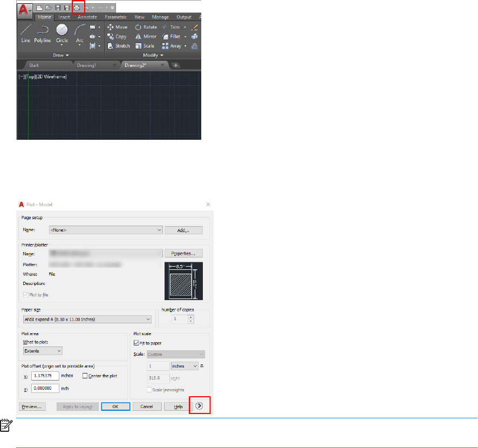The image size is (478, 448).
Task: Open the What to plot dropdown
Action: tap(43, 351)
